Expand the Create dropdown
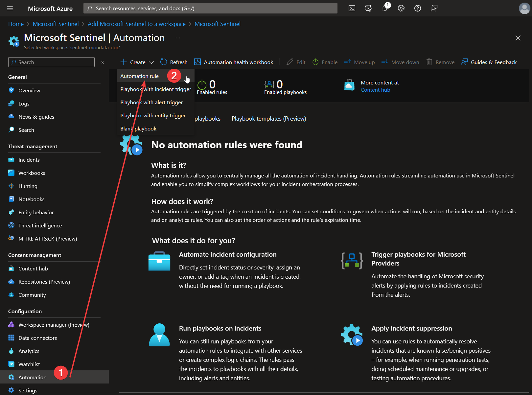 tap(137, 62)
